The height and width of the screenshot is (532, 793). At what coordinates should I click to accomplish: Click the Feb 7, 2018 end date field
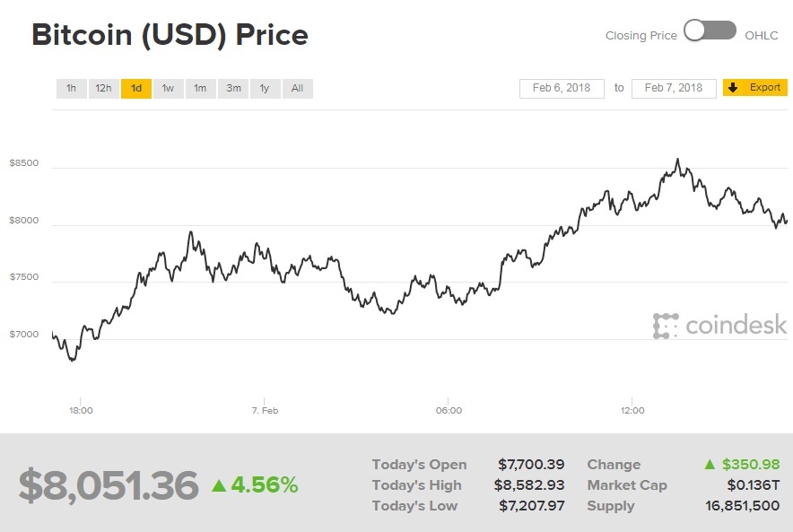tap(674, 88)
